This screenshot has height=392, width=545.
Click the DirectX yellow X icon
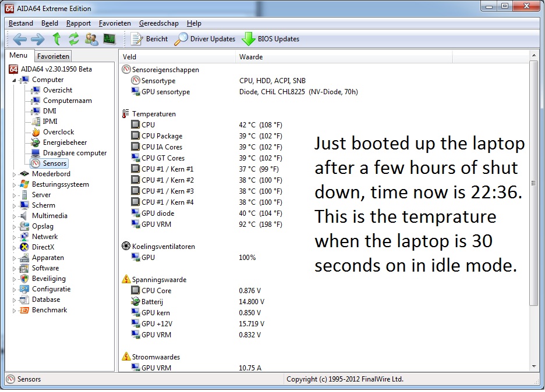[24, 247]
